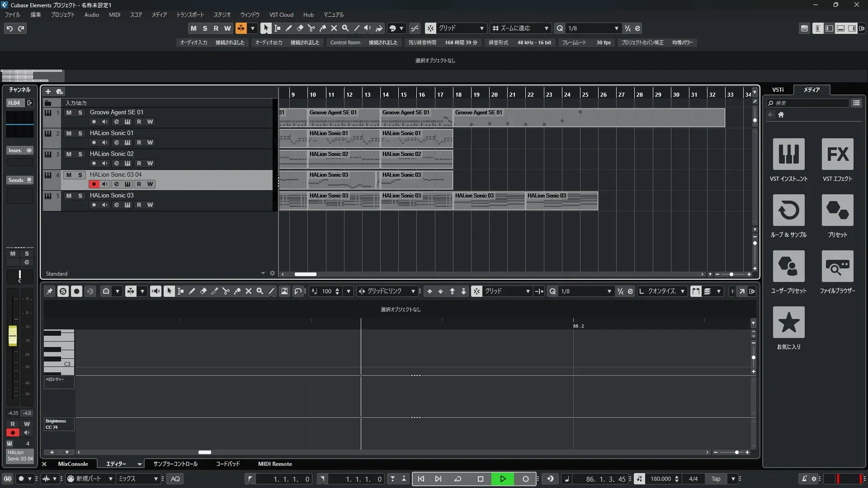Select the Mute tool in main toolbar
Image resolution: width=868 pixels, height=488 pixels.
click(334, 28)
